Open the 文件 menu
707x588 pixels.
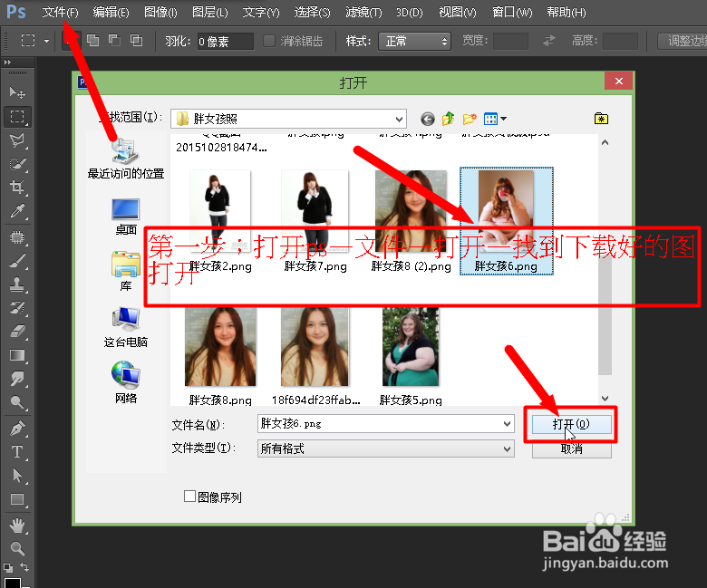(60, 12)
